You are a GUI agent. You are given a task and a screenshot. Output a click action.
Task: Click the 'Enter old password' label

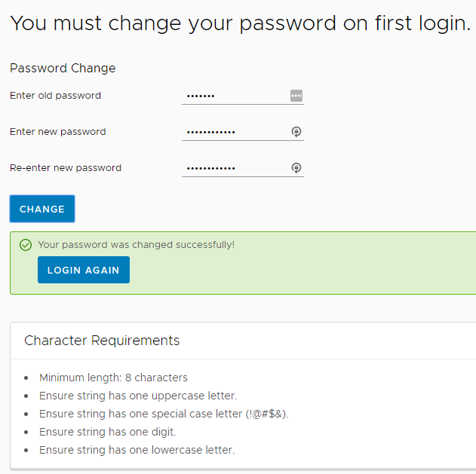pos(55,96)
